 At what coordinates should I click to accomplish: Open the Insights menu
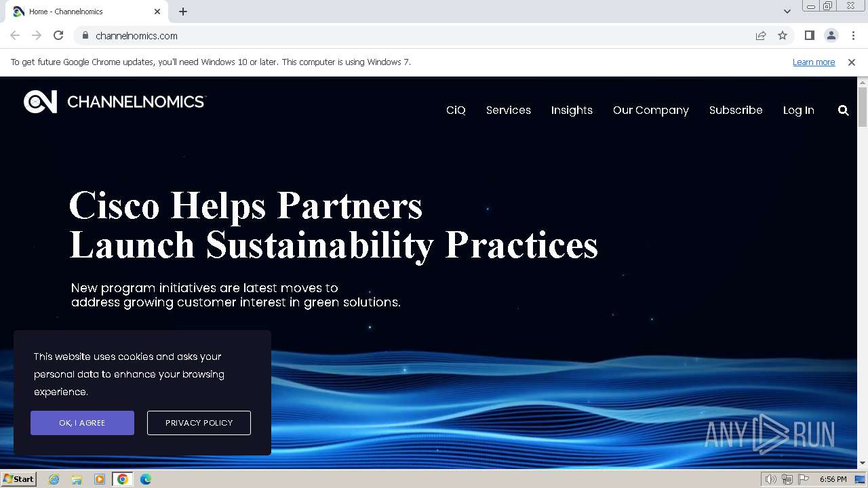(572, 110)
